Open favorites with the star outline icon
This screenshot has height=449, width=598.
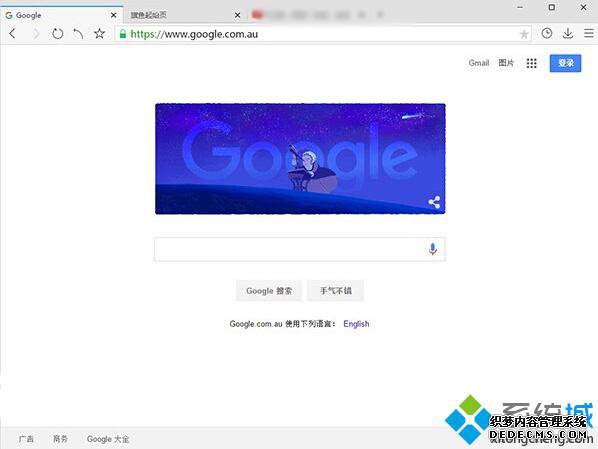click(100, 34)
